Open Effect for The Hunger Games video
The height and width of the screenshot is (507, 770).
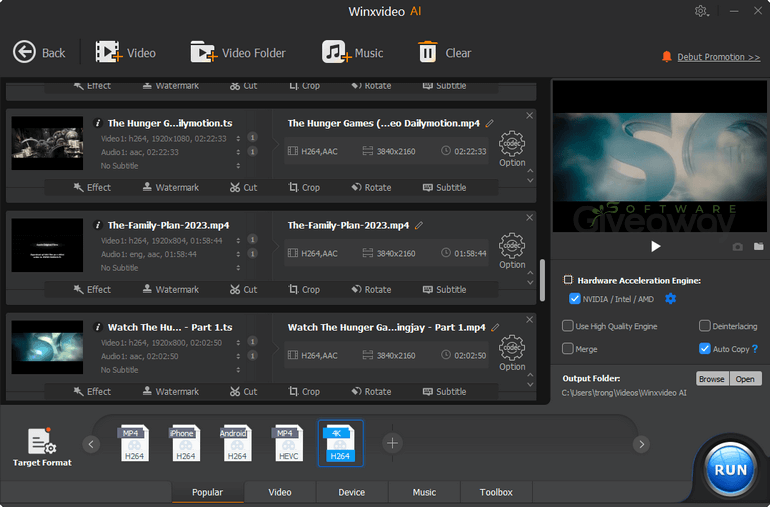tap(92, 188)
